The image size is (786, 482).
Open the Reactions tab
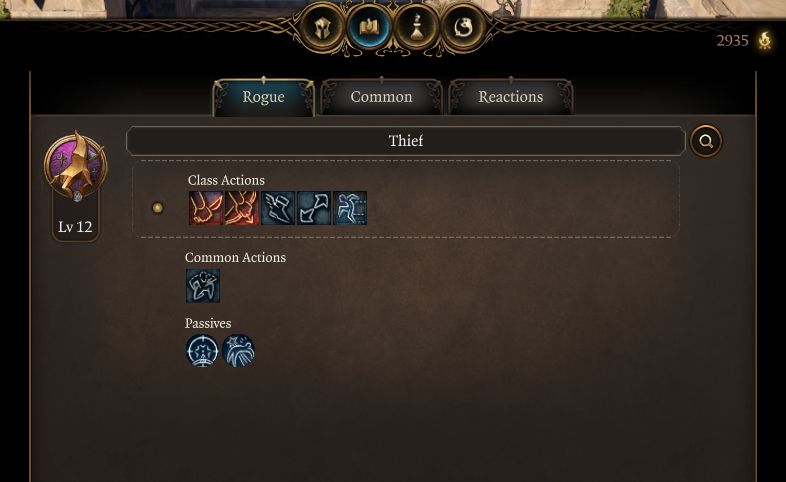click(x=511, y=97)
